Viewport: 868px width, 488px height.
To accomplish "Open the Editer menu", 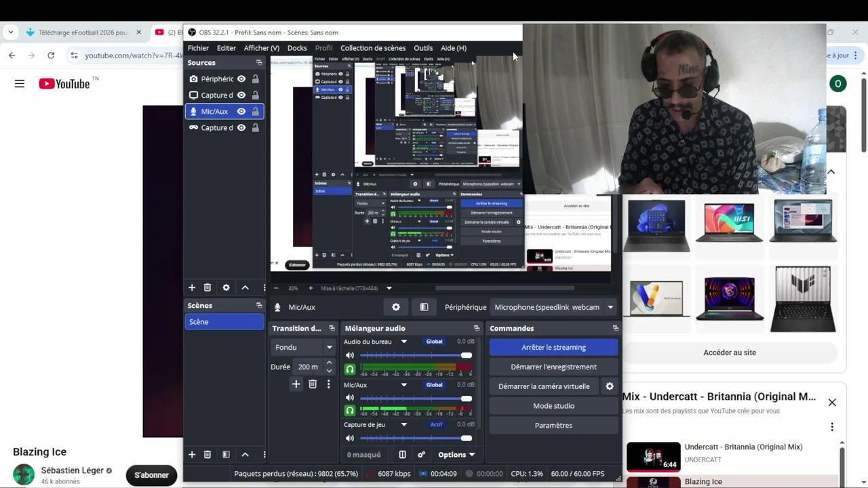I will pos(226,48).
